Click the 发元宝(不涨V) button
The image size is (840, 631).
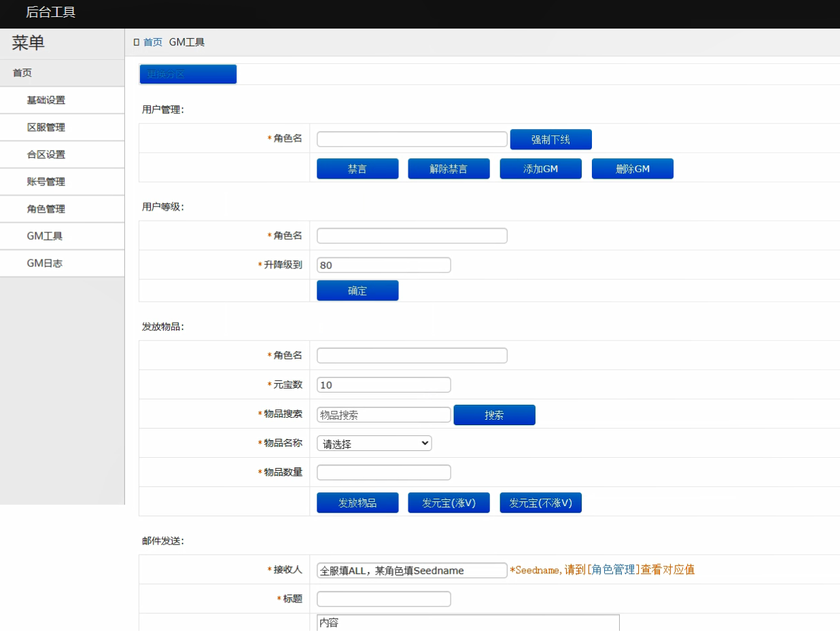(x=541, y=503)
